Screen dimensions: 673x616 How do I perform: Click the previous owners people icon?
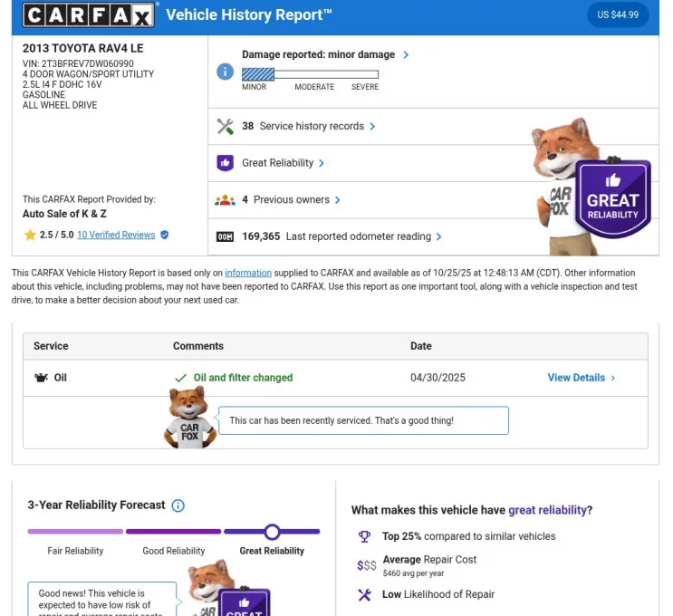tap(225, 200)
